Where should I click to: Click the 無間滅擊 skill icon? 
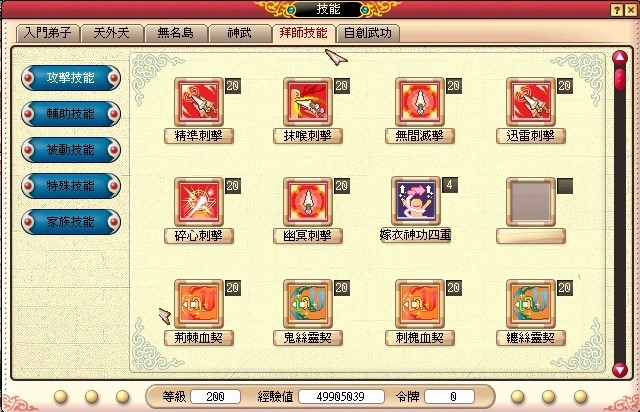(420, 102)
